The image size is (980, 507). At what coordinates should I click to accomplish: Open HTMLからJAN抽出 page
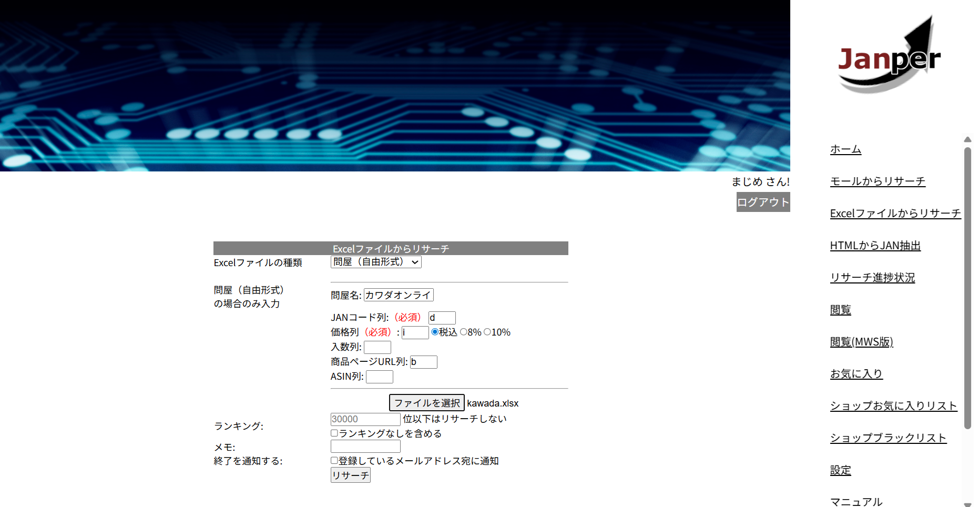pos(875,246)
